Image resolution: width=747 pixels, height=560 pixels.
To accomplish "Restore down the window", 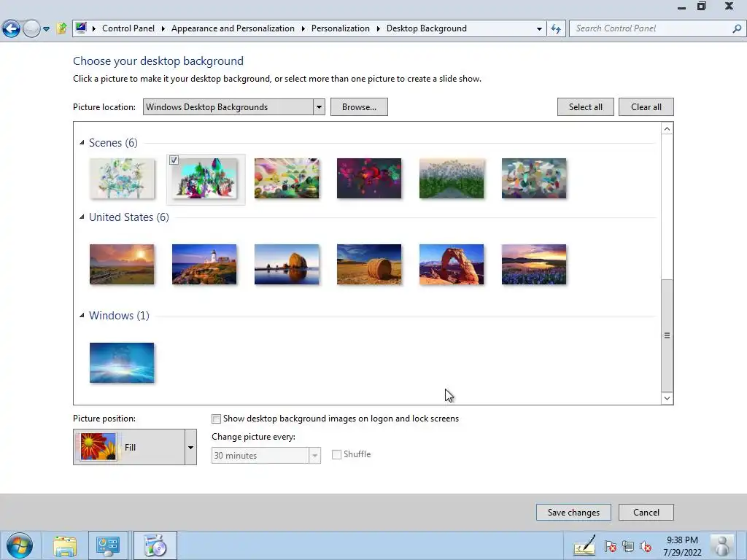I will [701, 6].
